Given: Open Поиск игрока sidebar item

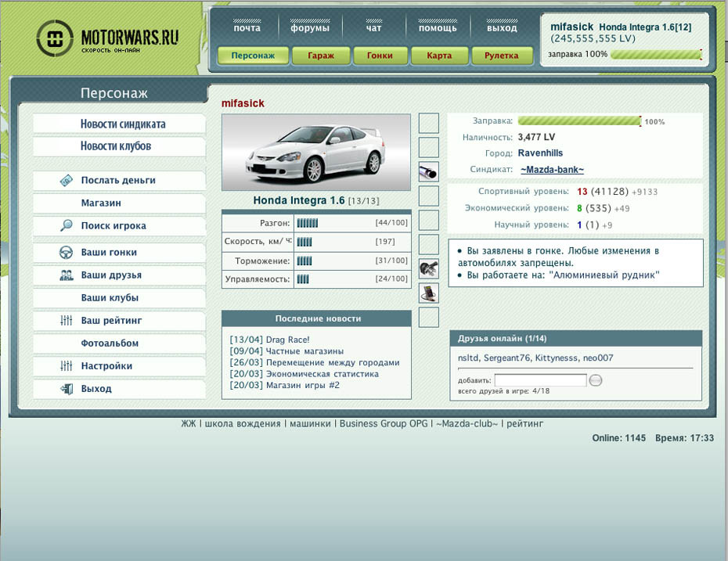Looking at the screenshot, I should [119, 226].
